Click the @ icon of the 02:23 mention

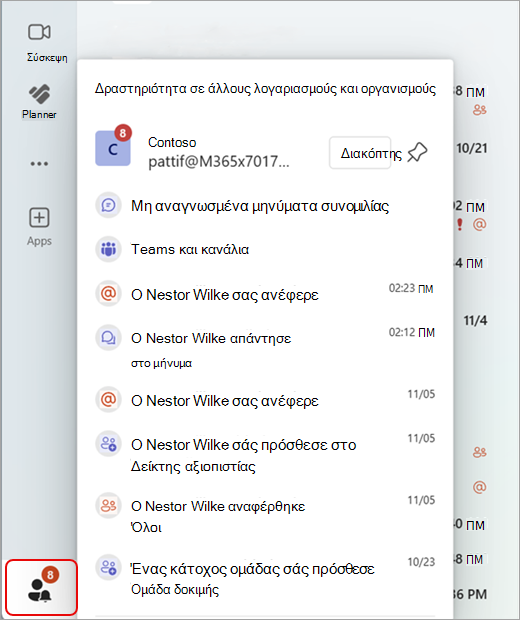tap(108, 294)
